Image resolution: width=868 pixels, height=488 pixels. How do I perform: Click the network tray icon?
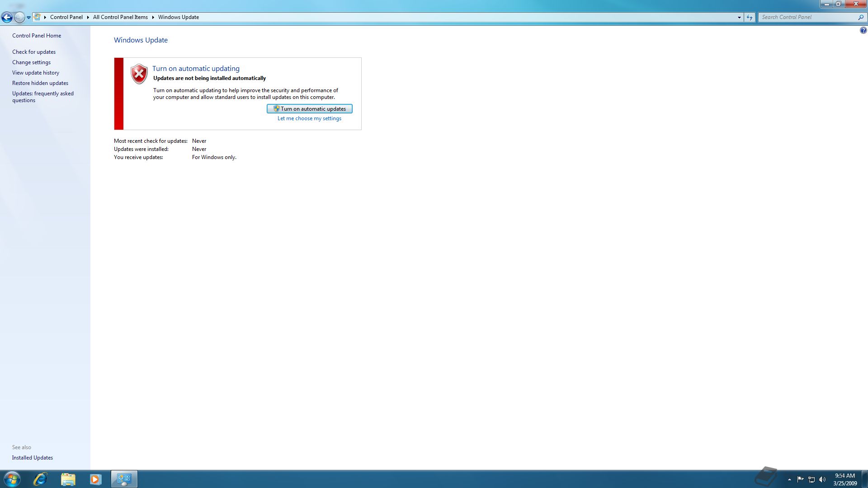811,479
